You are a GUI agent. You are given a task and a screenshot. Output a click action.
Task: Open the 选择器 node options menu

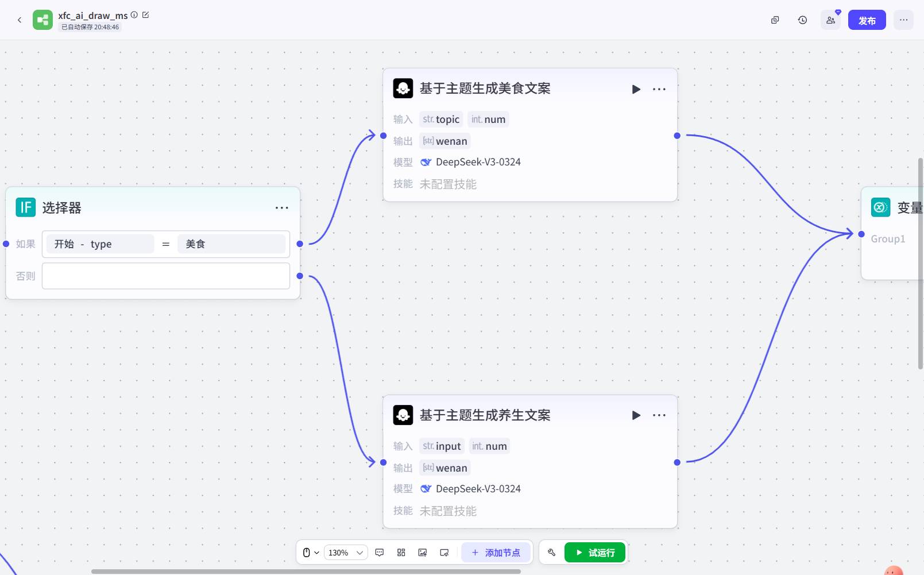point(282,208)
